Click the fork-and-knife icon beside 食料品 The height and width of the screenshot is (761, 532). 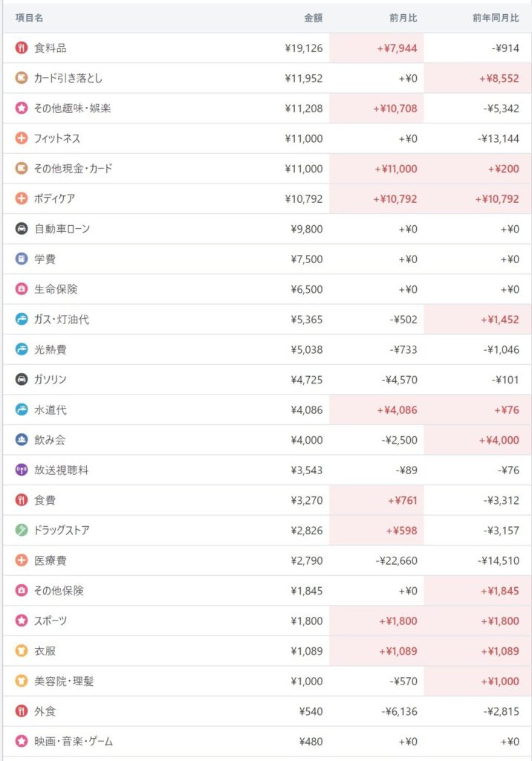[22, 48]
